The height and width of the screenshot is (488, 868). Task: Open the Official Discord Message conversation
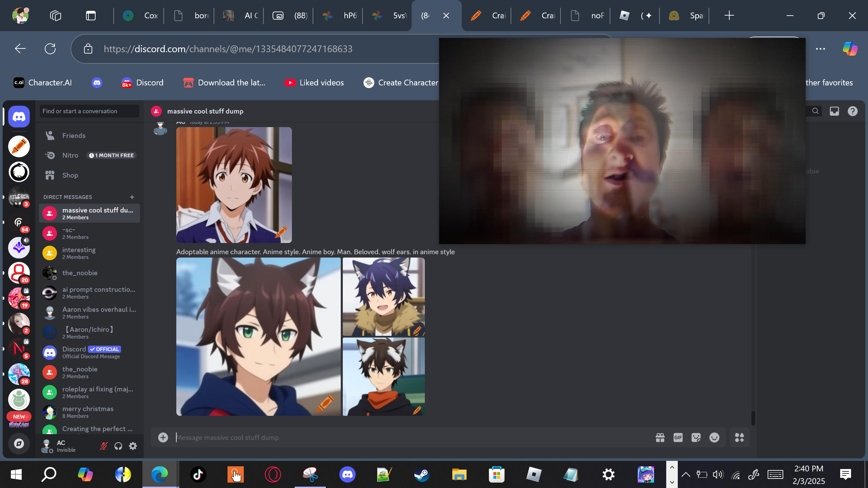point(90,352)
